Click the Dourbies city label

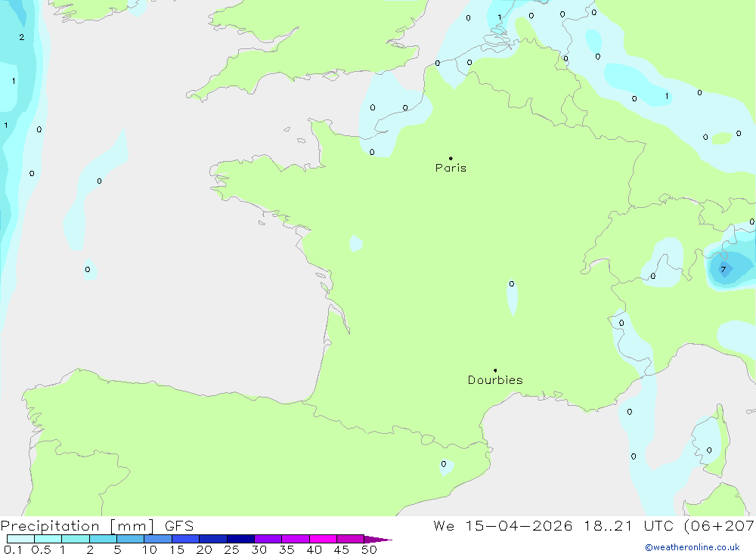tap(495, 380)
